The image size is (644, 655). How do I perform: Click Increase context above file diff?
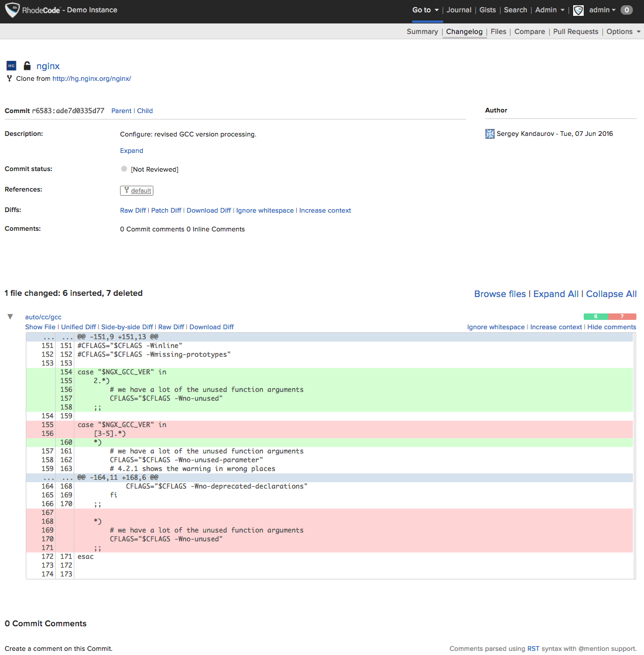556,327
